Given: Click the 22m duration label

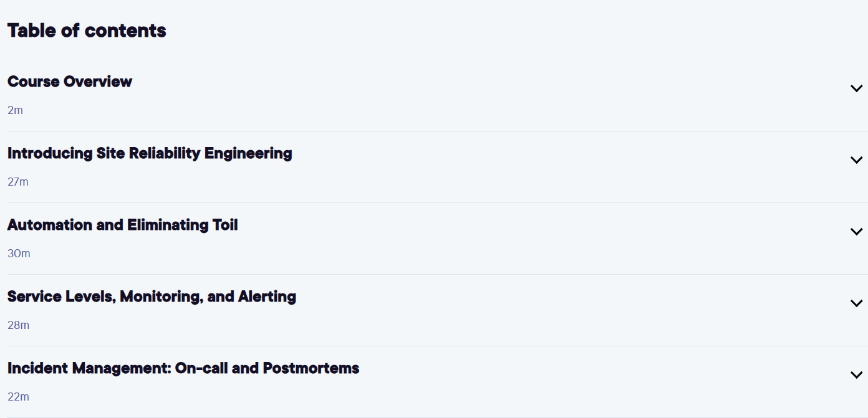Looking at the screenshot, I should pos(18,397).
